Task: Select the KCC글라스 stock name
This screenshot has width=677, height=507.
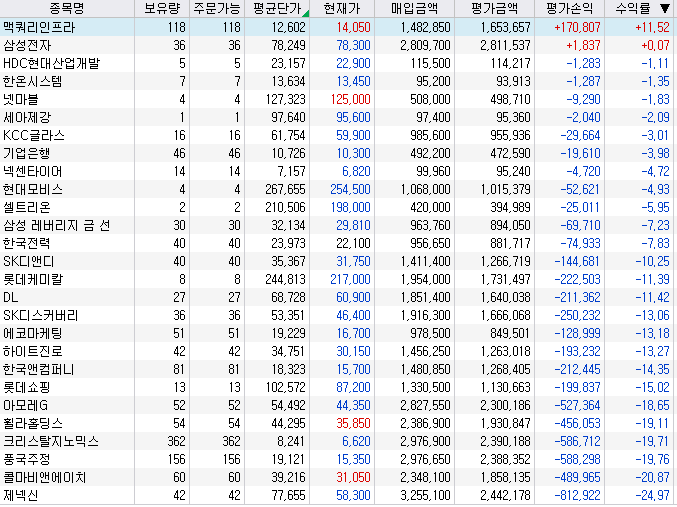Action: (x=34, y=135)
